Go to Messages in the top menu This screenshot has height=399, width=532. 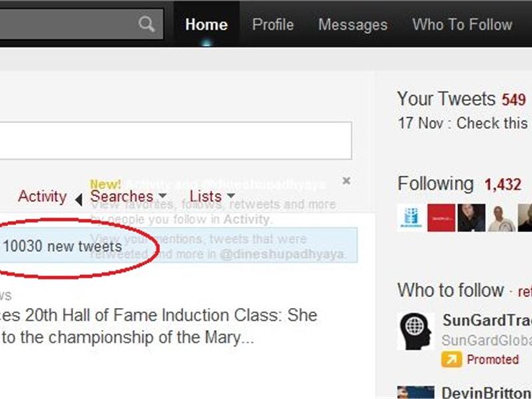click(x=353, y=25)
